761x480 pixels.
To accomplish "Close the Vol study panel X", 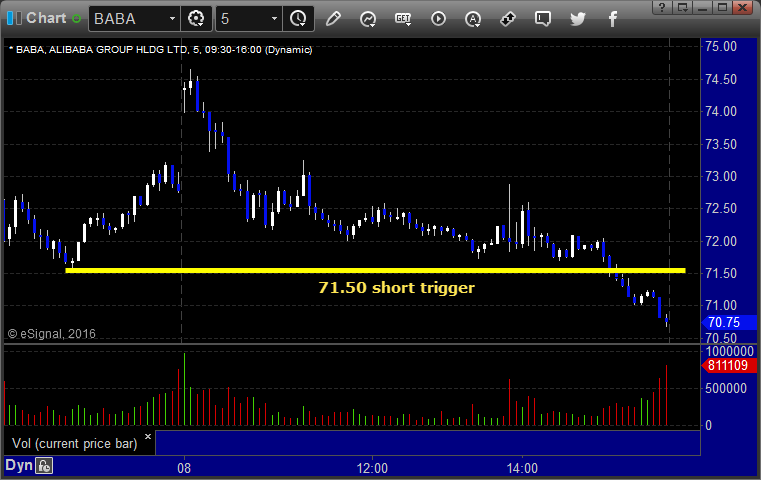I will [148, 436].
